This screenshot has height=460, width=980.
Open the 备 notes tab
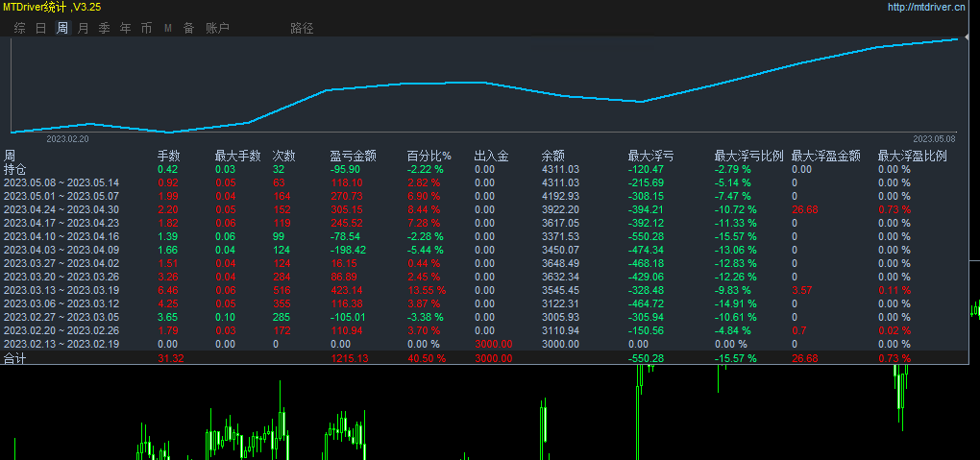189,28
